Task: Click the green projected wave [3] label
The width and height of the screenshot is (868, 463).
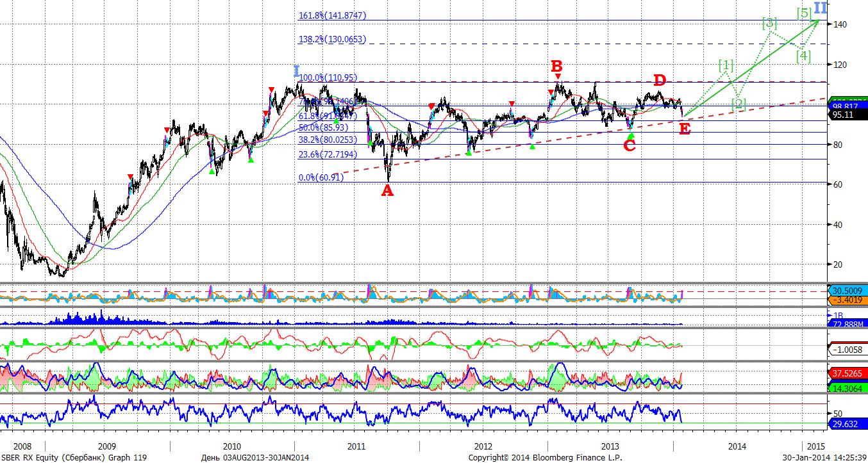Action: (770, 24)
